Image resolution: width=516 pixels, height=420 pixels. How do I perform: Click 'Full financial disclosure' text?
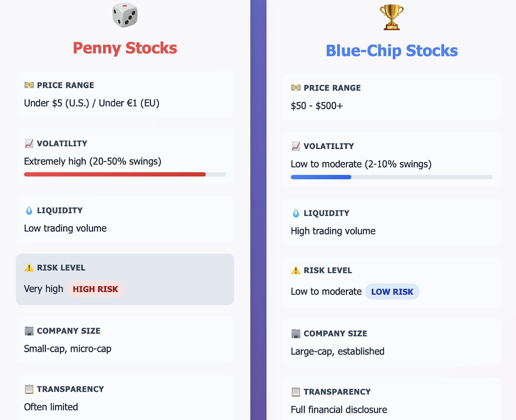coord(339,410)
